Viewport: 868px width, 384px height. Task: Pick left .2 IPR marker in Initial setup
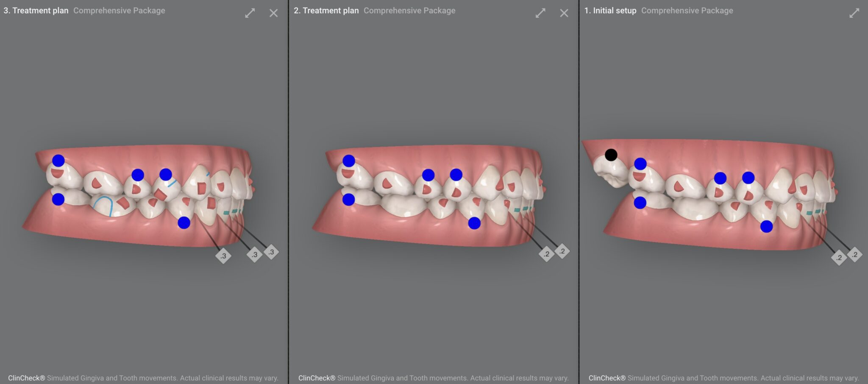(839, 257)
